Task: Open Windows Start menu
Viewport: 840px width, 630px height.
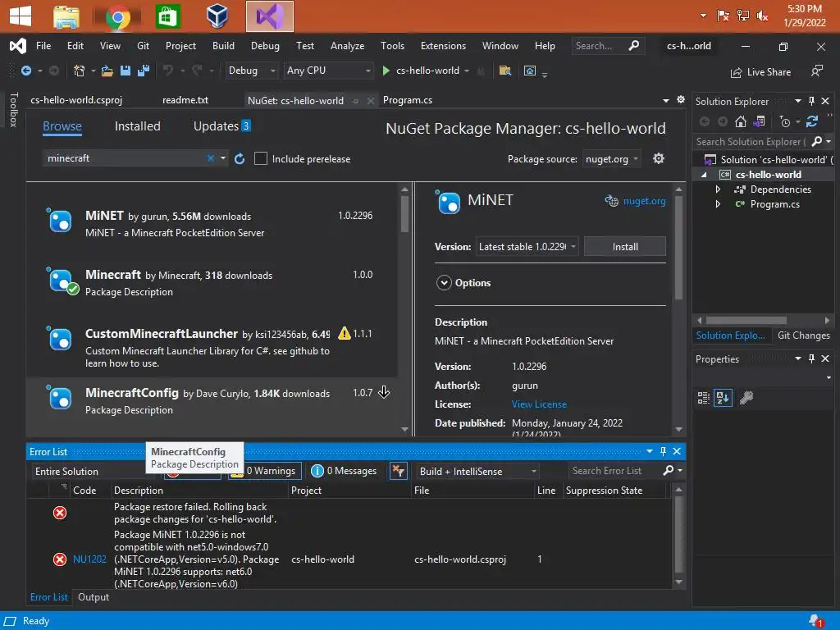Action: point(21,16)
